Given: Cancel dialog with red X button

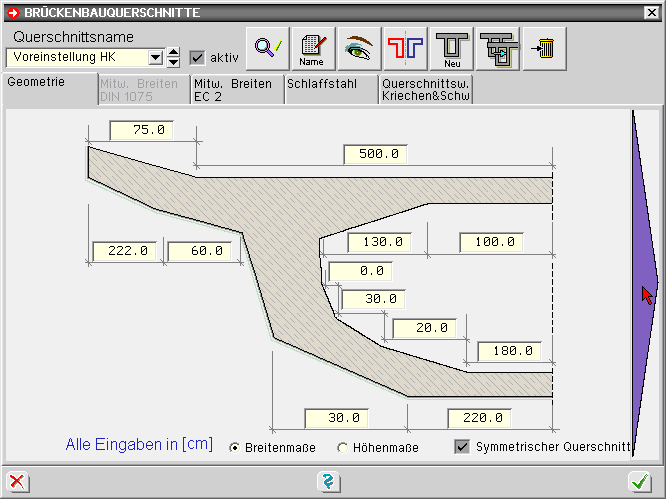Looking at the screenshot, I should coord(16,482).
